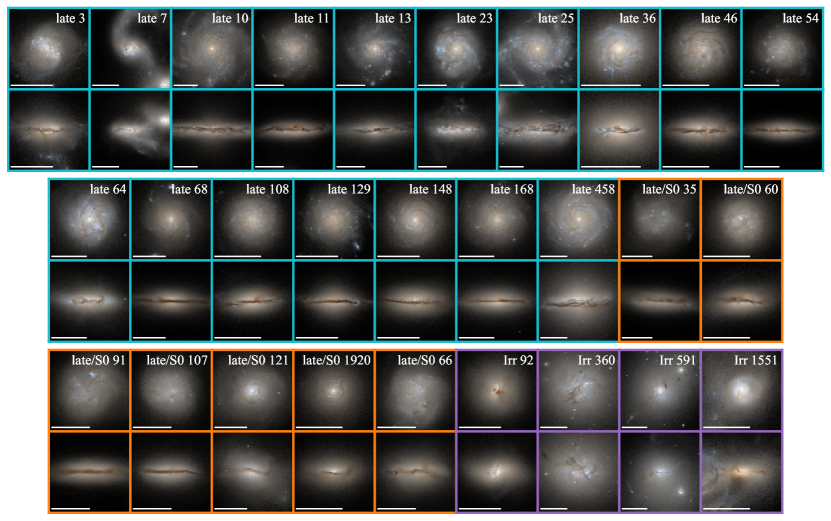831x521 pixels.
Task: Click the edge-on image under late 25
Action: [538, 130]
